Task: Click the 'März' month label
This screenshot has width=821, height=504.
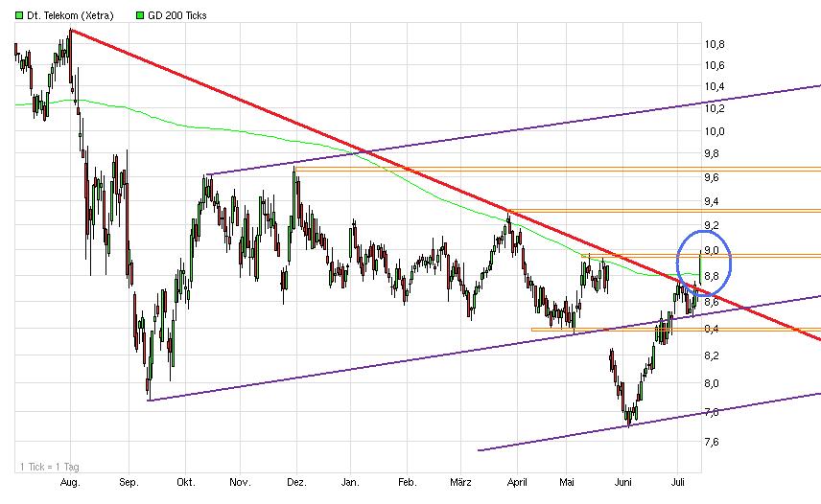Action: coord(460,483)
